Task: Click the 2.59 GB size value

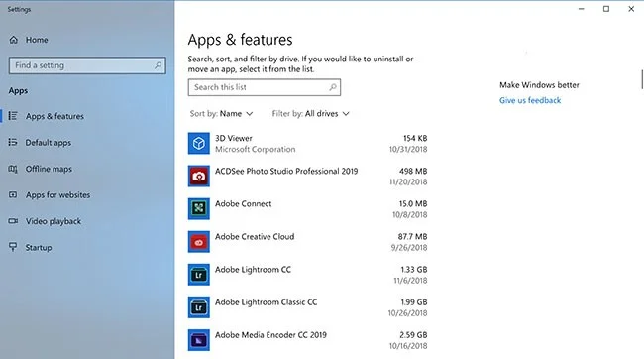Action: click(413, 335)
